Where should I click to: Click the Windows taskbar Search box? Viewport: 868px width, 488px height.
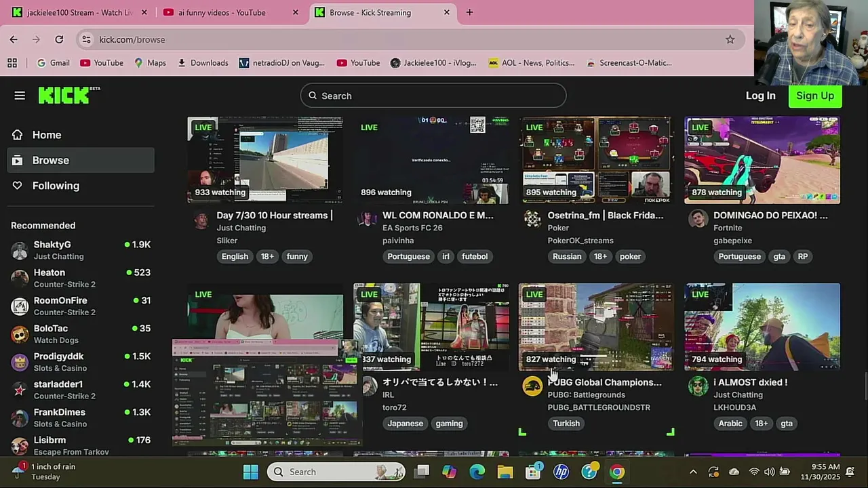pyautogui.click(x=336, y=472)
